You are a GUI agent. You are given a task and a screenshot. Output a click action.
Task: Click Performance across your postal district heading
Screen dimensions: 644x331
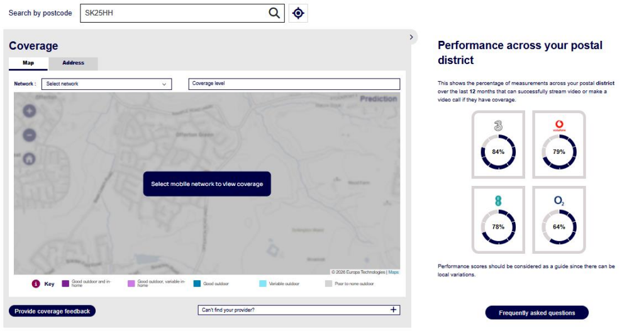click(520, 53)
